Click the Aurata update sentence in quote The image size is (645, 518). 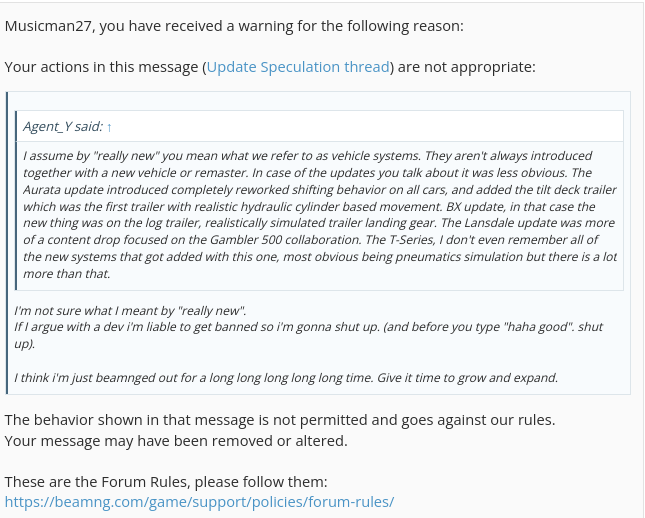pos(320,189)
